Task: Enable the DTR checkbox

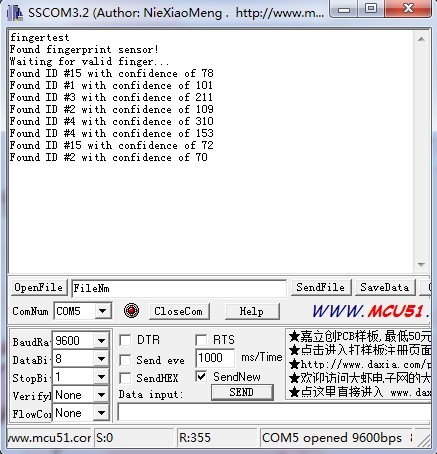Action: [x=125, y=340]
